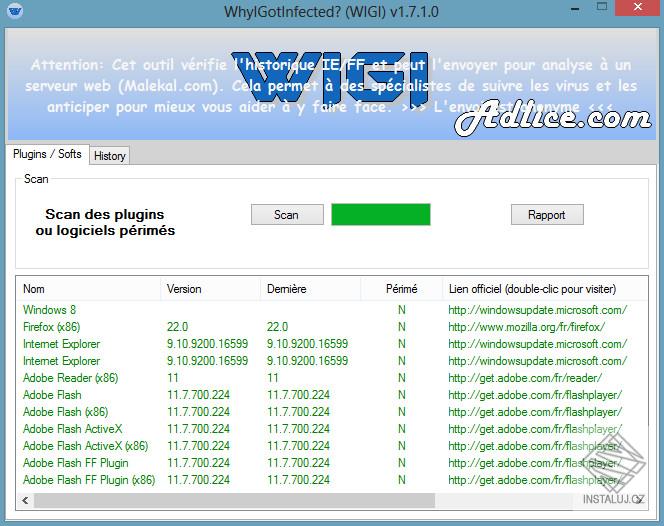Screen dimensions: 664x526
Task: Start the plugin scan with Scan button
Action: 287,215
